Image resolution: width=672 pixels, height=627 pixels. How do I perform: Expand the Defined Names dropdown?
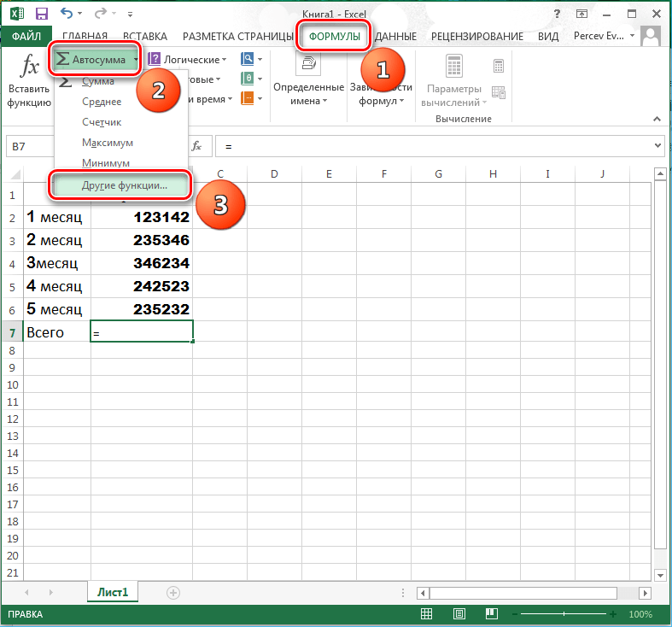324,101
